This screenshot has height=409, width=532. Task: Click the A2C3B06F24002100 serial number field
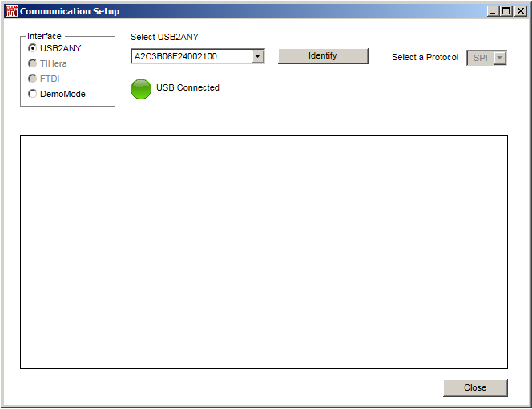[190, 56]
